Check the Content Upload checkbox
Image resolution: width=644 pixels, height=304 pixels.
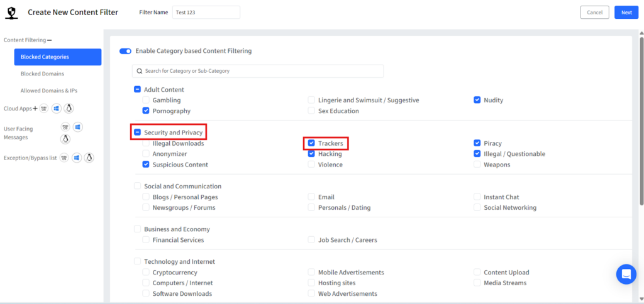coord(477,273)
